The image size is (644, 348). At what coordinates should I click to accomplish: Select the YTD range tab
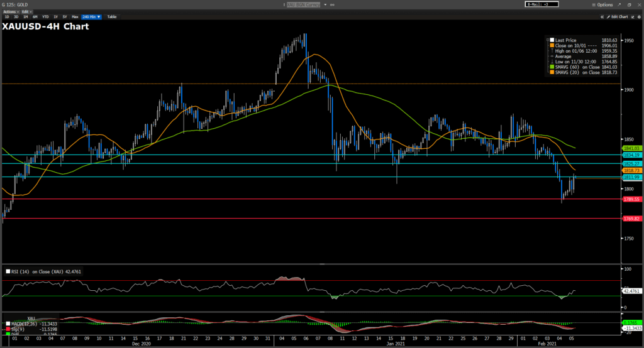click(45, 17)
